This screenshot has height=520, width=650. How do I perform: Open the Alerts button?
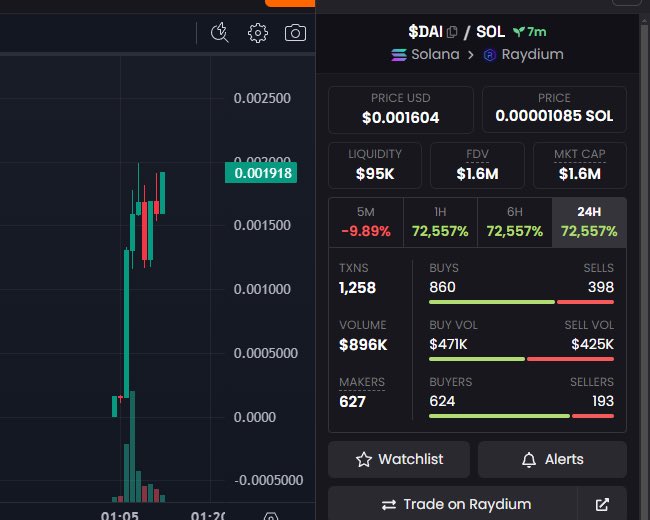(x=552, y=459)
